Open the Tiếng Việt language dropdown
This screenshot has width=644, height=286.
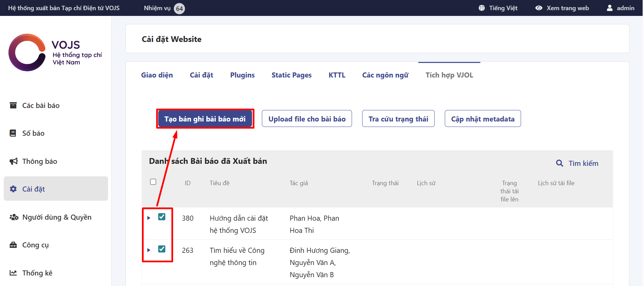(x=498, y=8)
